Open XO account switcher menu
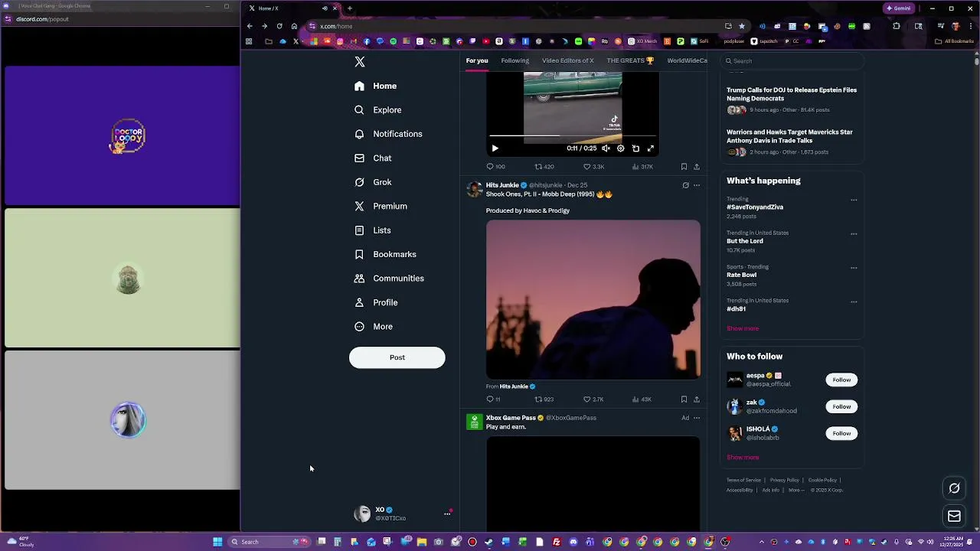 (402, 514)
